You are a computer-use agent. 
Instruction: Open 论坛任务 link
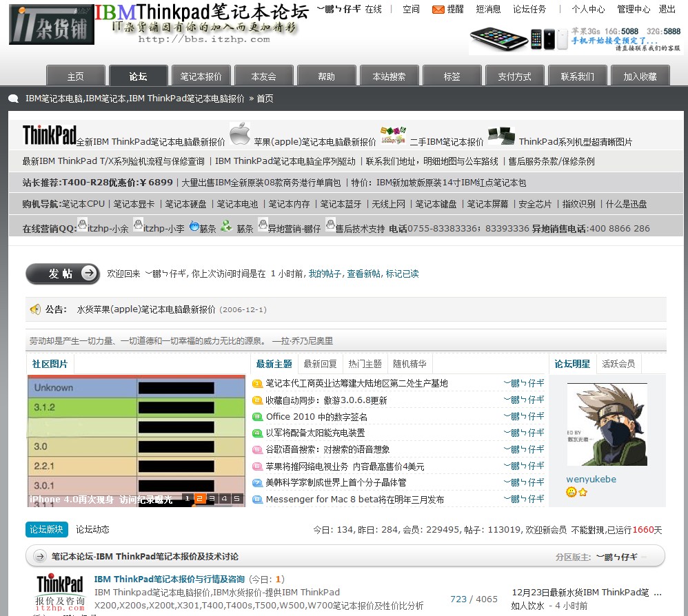pos(529,9)
